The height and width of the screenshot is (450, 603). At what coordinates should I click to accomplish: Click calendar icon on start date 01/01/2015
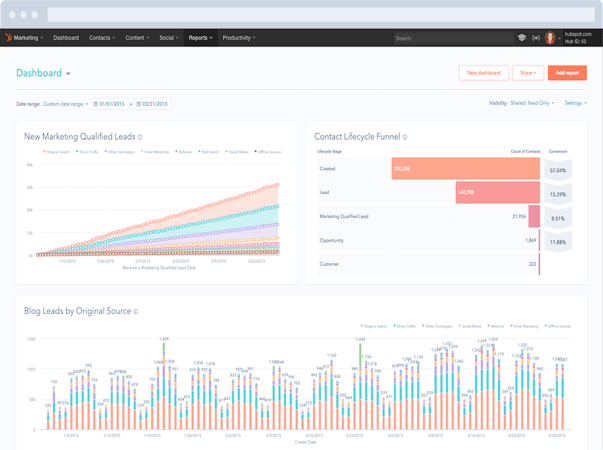[96, 104]
